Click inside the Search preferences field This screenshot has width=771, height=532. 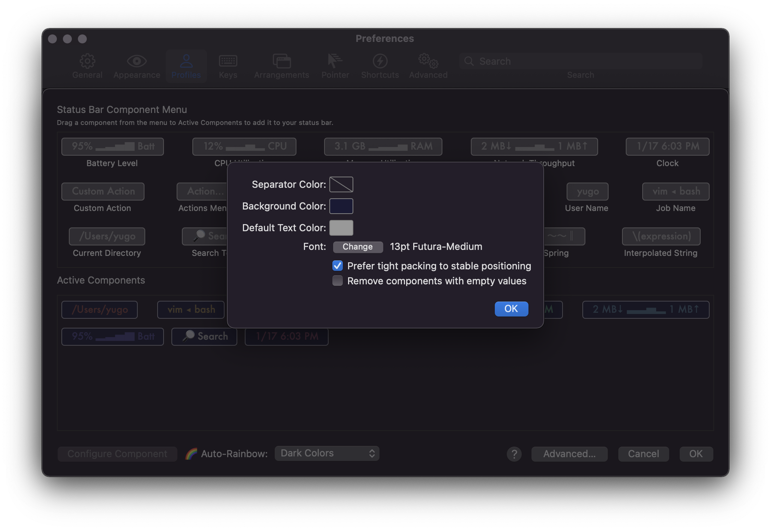580,61
